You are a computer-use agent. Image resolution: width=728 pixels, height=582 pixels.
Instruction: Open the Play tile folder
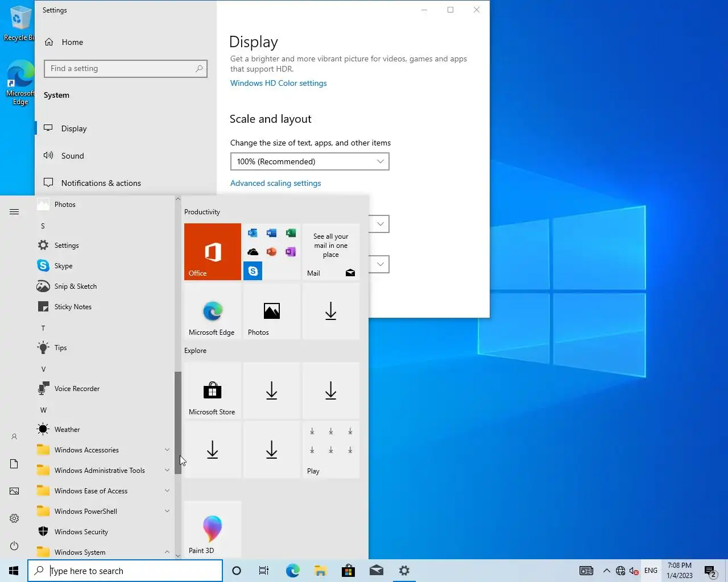(x=331, y=450)
